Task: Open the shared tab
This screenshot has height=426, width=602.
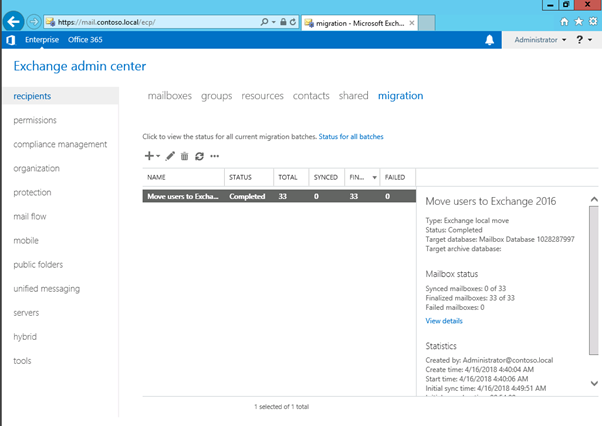Action: click(x=354, y=96)
